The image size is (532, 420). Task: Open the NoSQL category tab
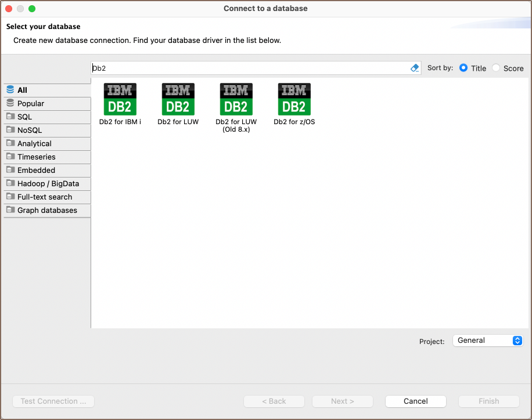[30, 130]
